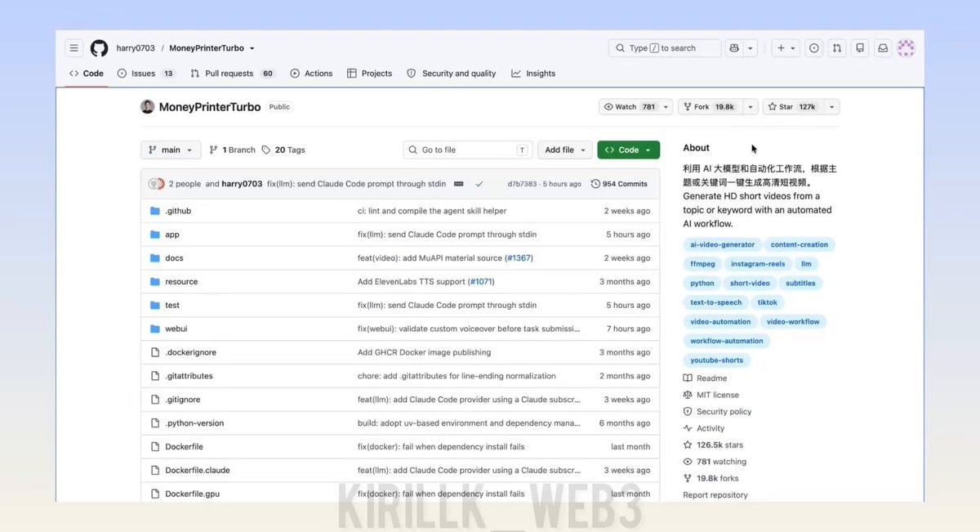This screenshot has width=980, height=532.
Task: Open the user avatar menu
Action: click(906, 48)
